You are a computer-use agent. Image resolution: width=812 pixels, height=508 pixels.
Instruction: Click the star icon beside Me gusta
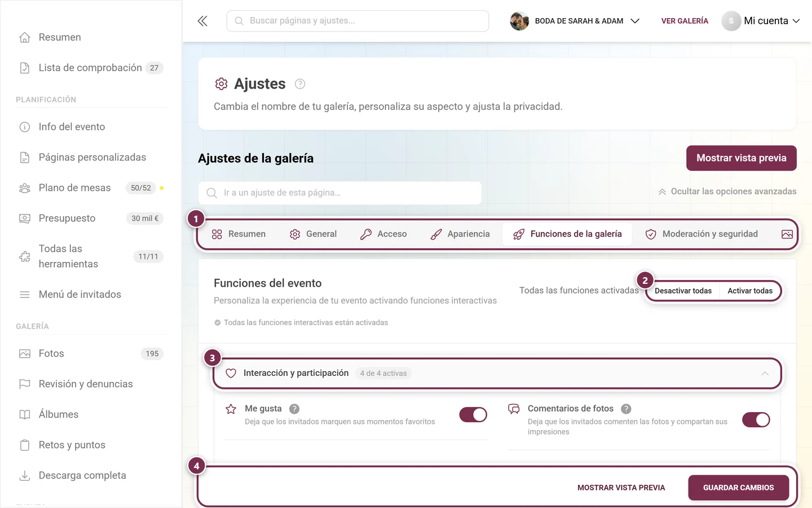coord(231,409)
